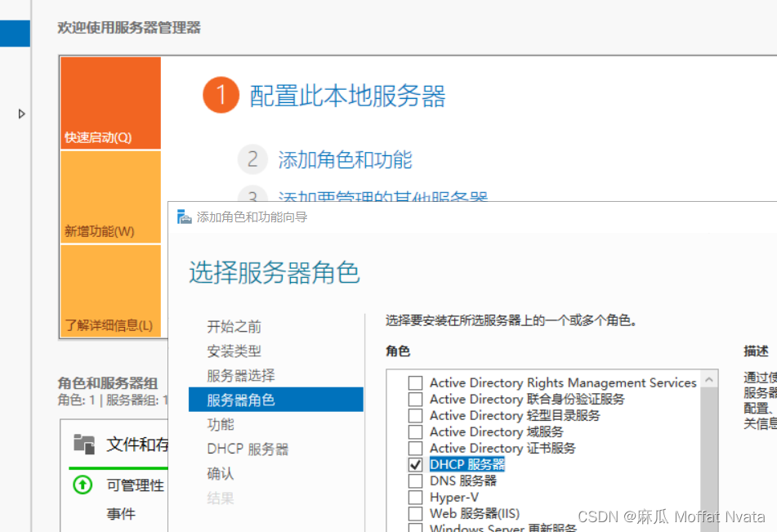Check the Web 服务器(IIS) checkbox
The image size is (777, 532).
[x=415, y=514]
